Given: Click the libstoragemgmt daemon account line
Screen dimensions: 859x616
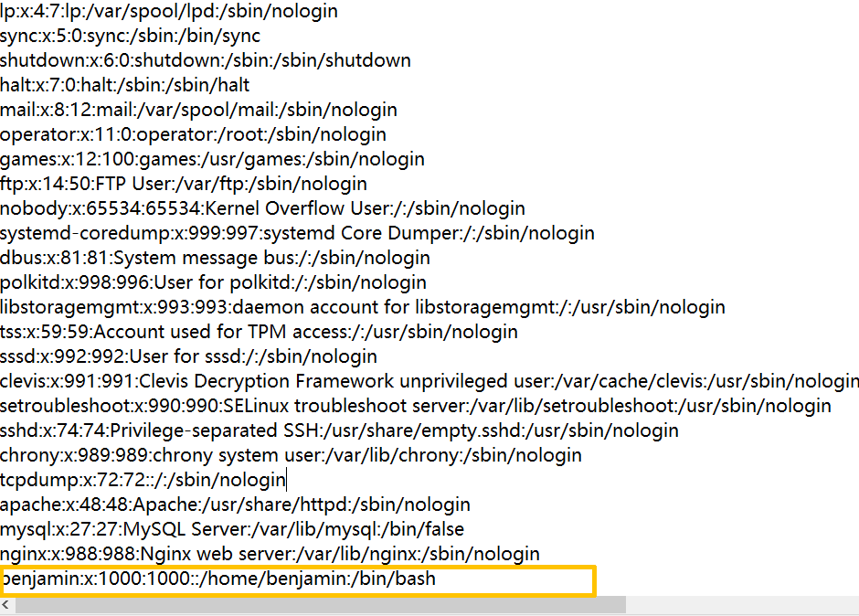Looking at the screenshot, I should 363,307.
